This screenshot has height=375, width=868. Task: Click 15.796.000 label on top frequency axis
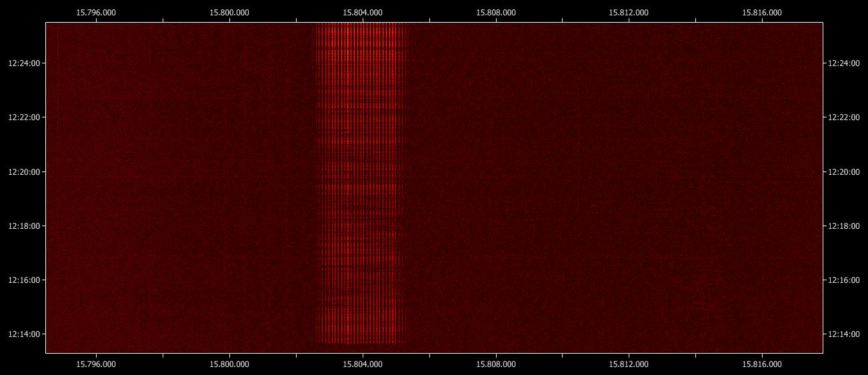[97, 12]
